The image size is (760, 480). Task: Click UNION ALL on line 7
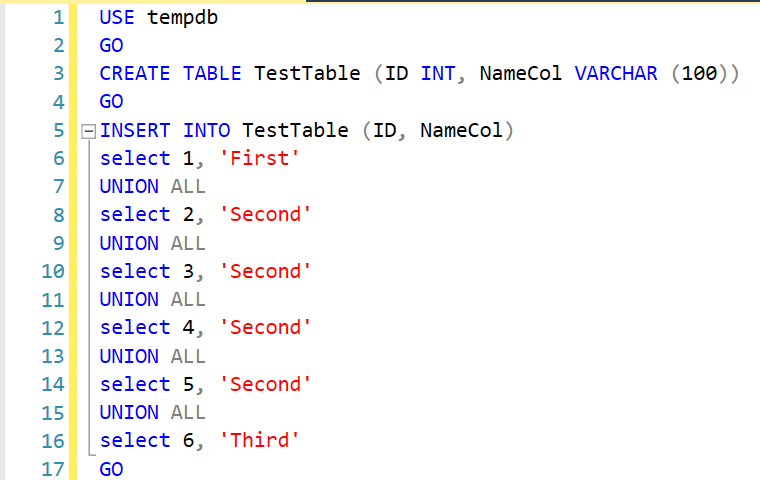(x=152, y=187)
